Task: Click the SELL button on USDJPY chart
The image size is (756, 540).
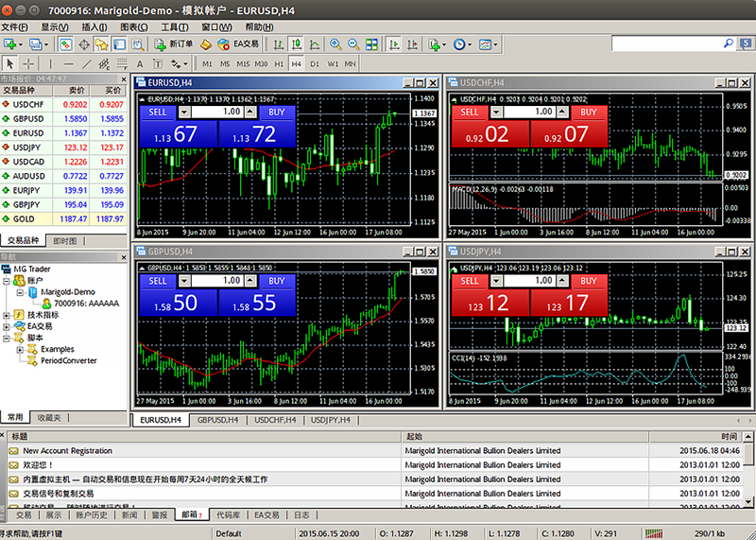Action: [470, 281]
